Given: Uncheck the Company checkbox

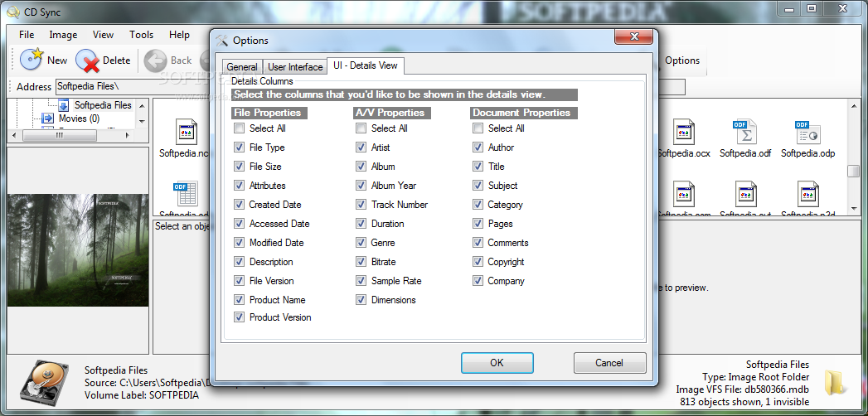Looking at the screenshot, I should click(478, 281).
